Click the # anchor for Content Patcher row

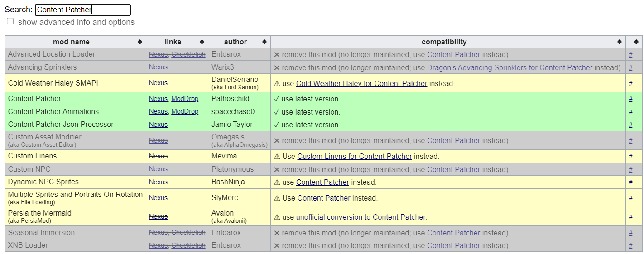click(630, 99)
